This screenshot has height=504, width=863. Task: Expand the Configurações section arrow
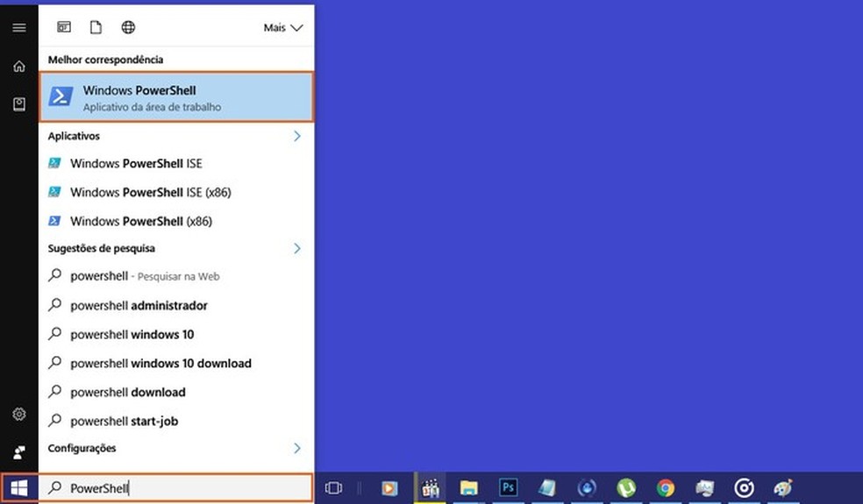coord(297,448)
